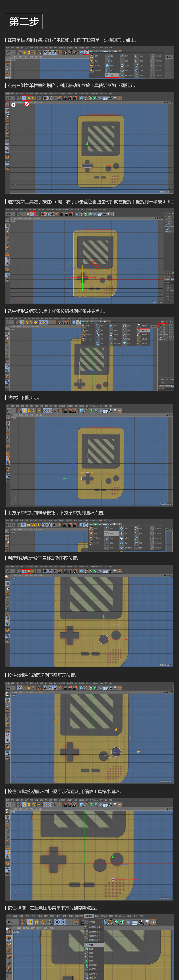Viewport: 179px width, 980px height.
Task: Click the spline pen icon in bottom screenshot toolbar
Action: 110,922
